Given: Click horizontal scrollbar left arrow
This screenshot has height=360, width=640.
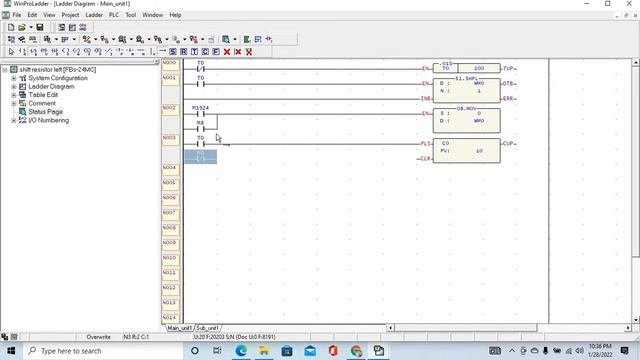Looking at the screenshot, I should [x=390, y=328].
